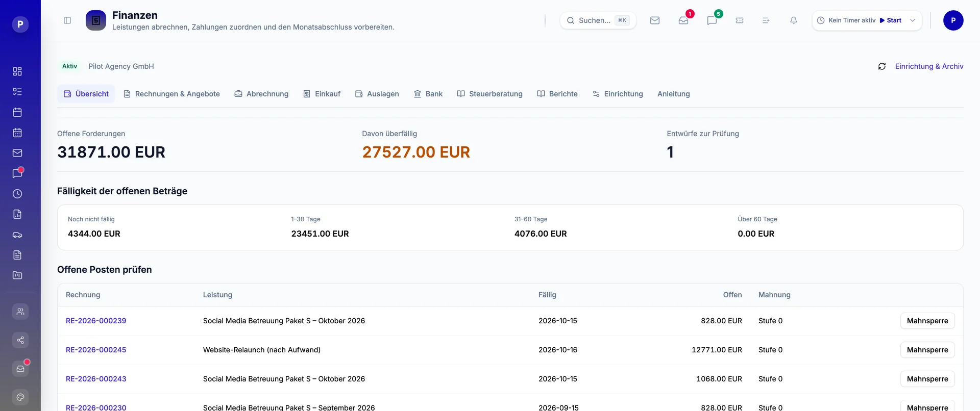Open dashboard grid icon in sidebar
Screen dimensions: 980x411
coord(17,71)
